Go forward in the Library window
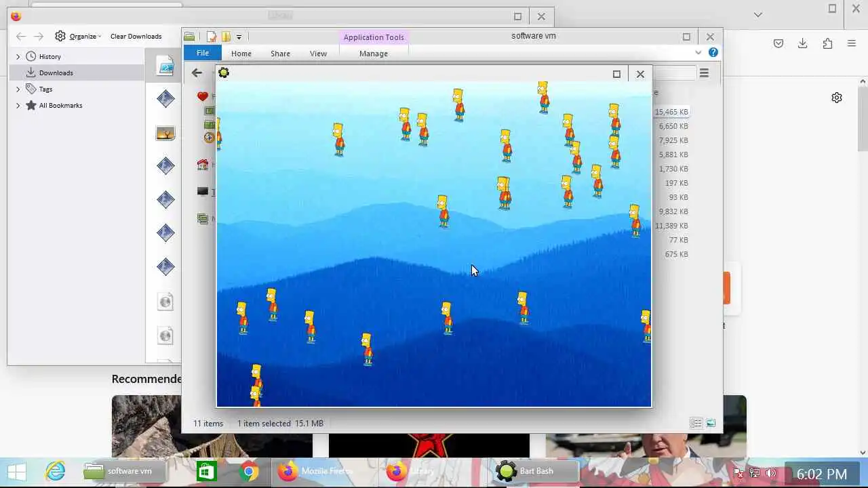868x488 pixels. click(39, 37)
